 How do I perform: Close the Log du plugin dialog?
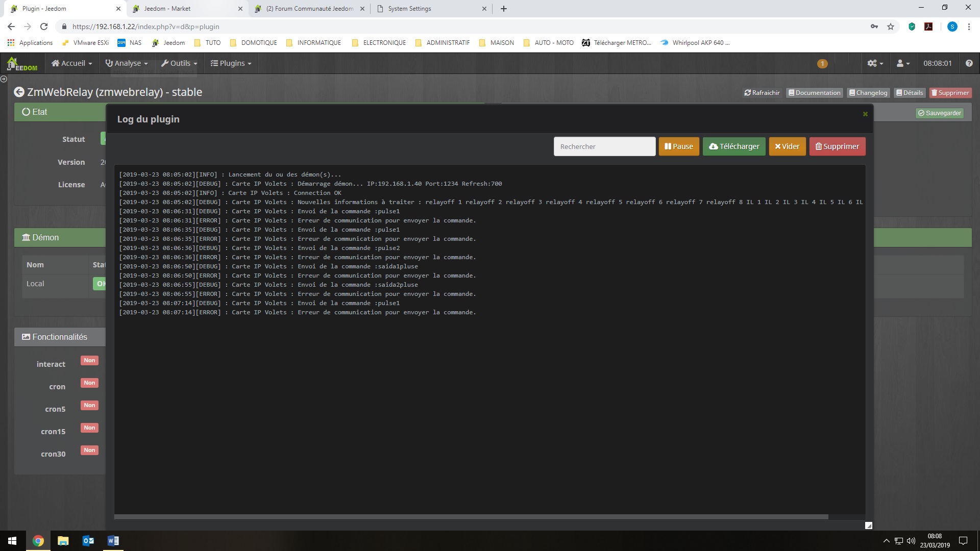click(x=865, y=114)
